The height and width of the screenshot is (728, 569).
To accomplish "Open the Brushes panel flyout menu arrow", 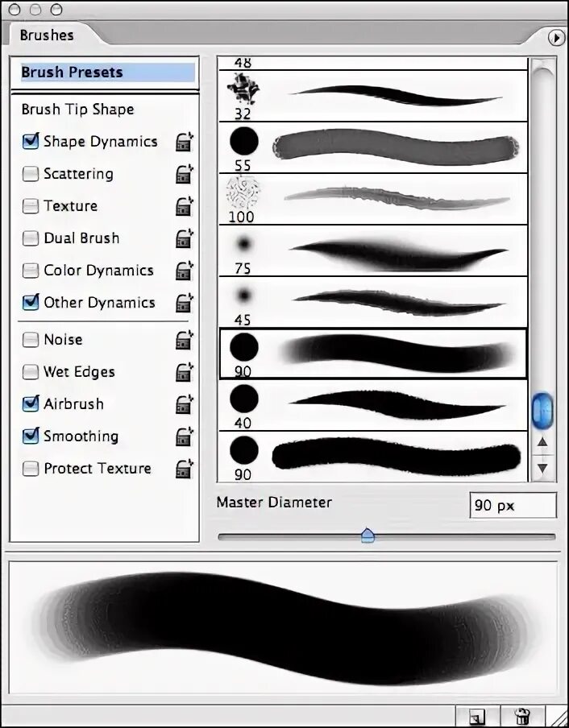I will click(x=556, y=38).
